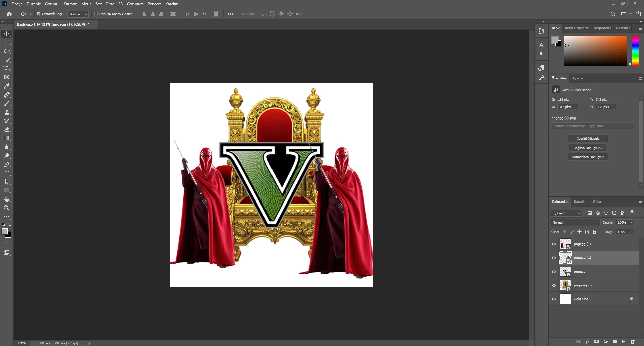
Task: Select the Healing Brush tool
Action: point(7,95)
